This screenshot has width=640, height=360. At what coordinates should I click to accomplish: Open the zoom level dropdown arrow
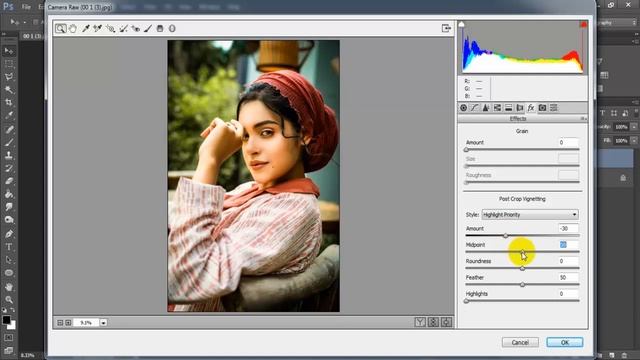click(104, 322)
